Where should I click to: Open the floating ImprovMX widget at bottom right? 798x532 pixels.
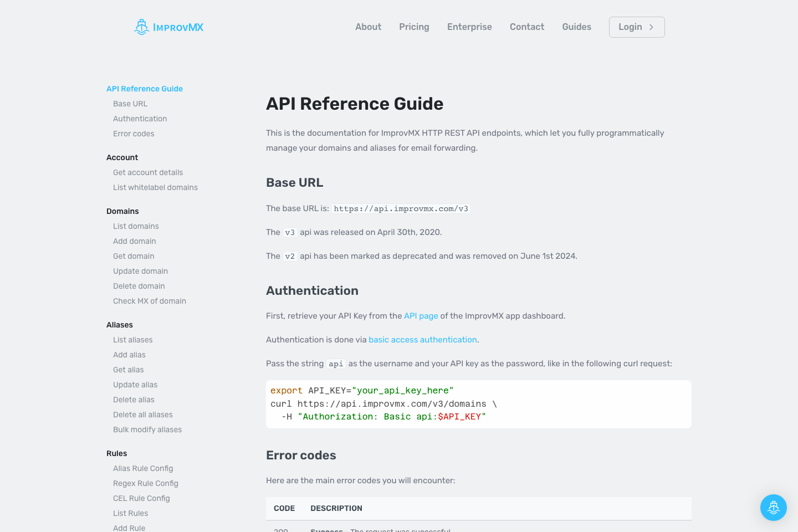774,508
